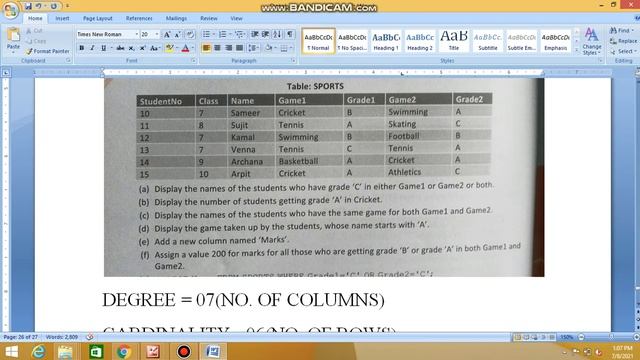
Task: Switch to Web Layout view
Action: tap(535, 337)
